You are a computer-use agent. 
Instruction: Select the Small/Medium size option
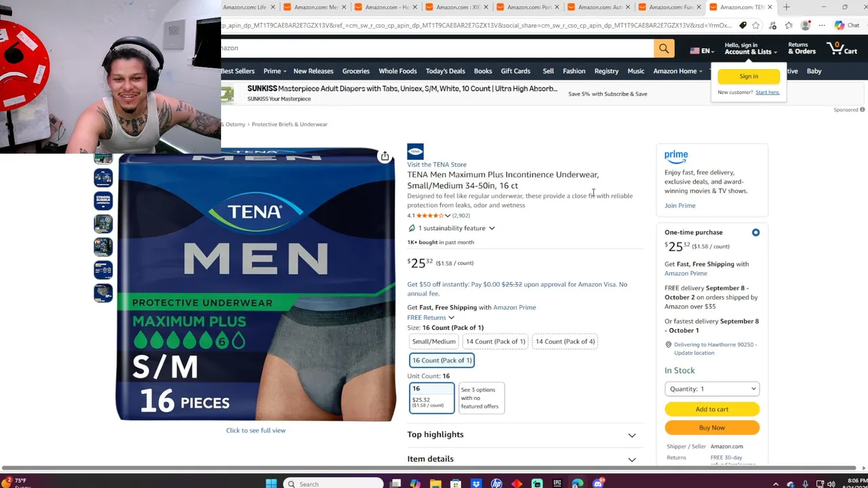point(433,342)
